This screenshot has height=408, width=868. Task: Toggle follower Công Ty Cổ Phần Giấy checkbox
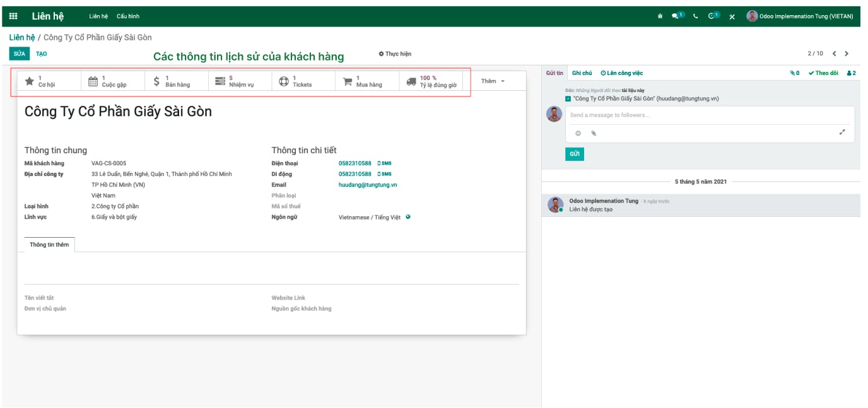568,99
